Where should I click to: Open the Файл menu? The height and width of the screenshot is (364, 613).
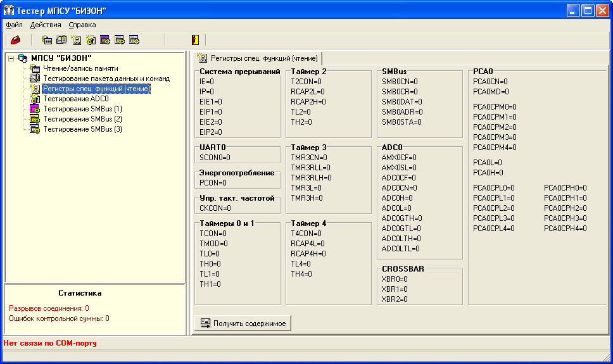pos(14,25)
